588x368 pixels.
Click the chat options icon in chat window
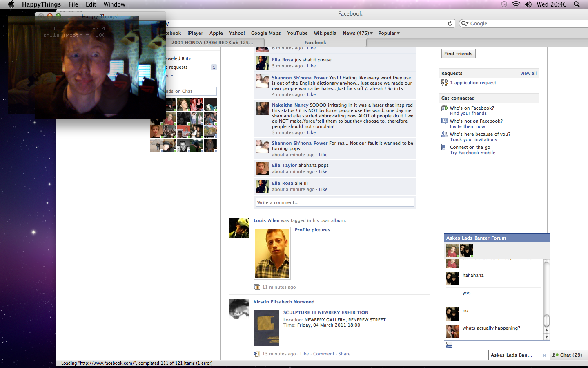450,345
